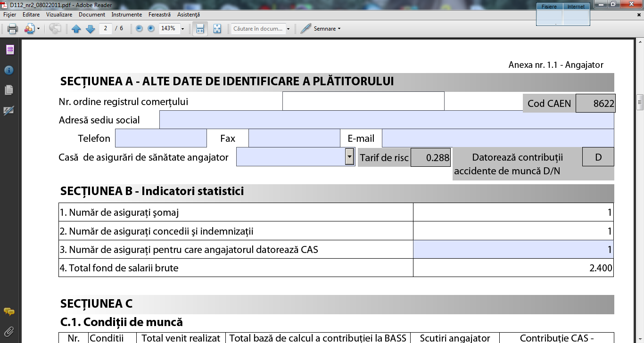Click the Anexa nr. 1.1 - Angajator text
Image resolution: width=644 pixels, height=343 pixels.
pos(556,65)
